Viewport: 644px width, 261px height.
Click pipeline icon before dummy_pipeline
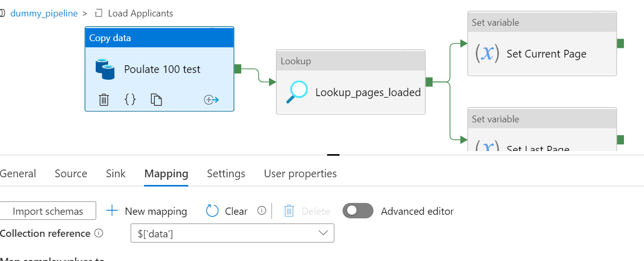[x=3, y=13]
